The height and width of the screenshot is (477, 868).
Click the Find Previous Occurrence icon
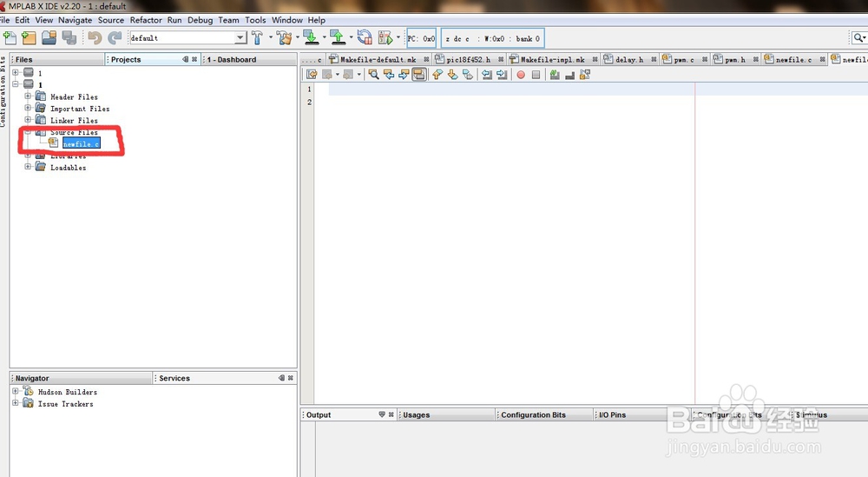(389, 74)
